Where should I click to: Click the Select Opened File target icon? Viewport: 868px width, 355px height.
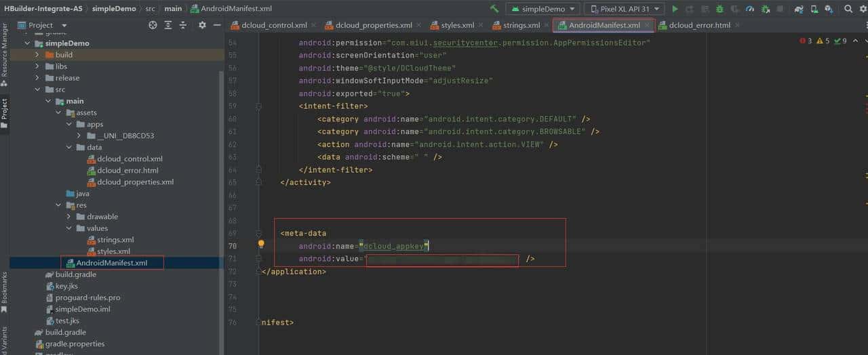tap(153, 25)
